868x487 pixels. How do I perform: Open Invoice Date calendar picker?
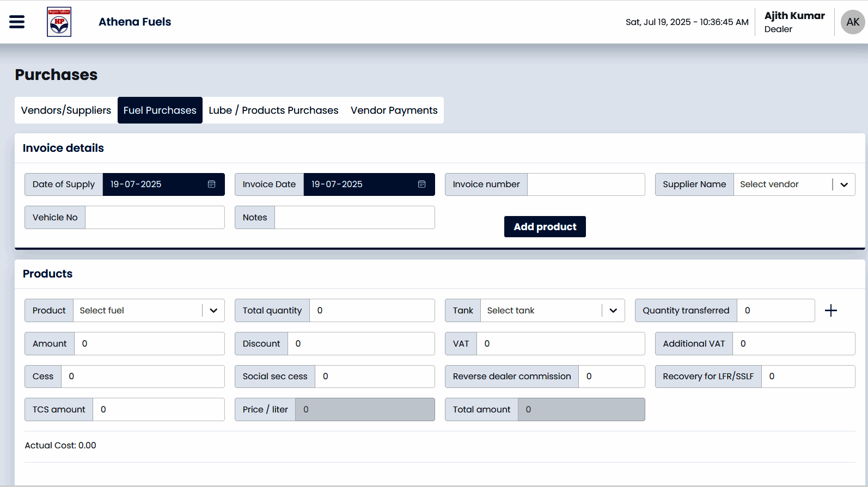[421, 184]
